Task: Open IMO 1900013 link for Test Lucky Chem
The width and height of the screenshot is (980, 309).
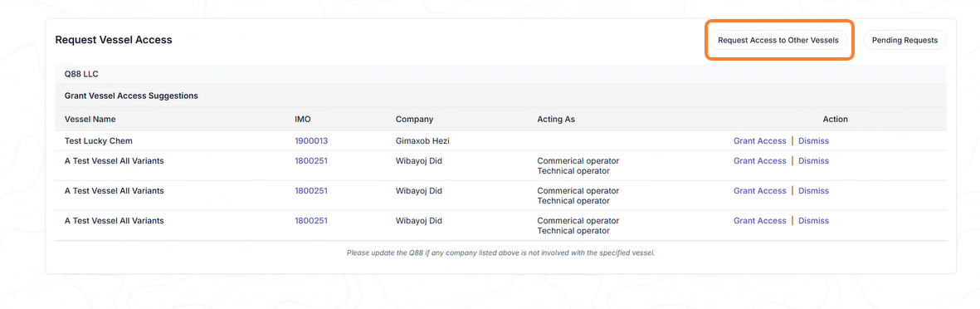Action: coord(311,140)
